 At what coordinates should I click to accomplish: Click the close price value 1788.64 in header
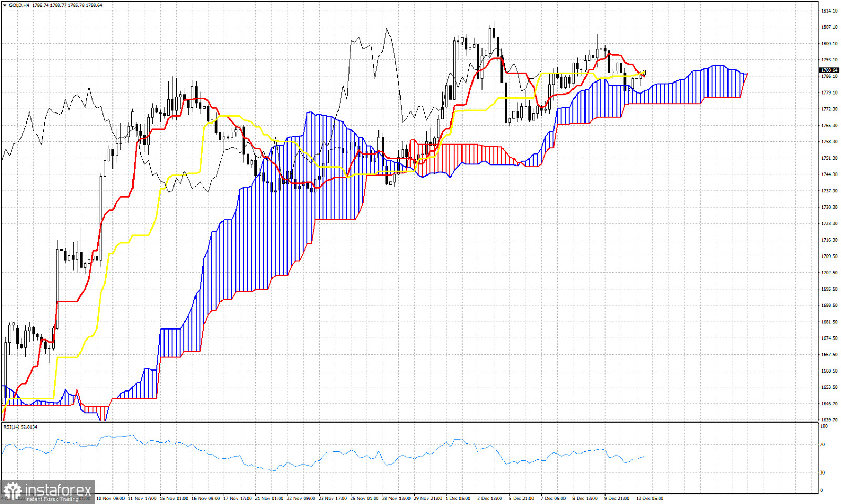point(94,5)
